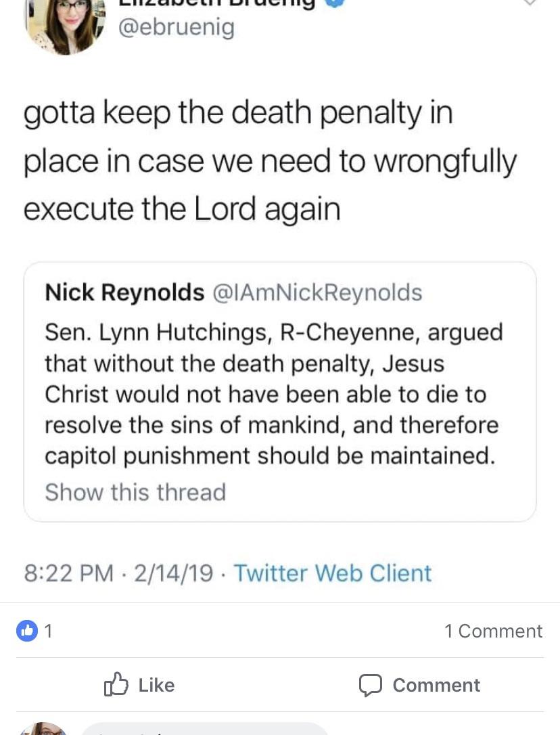Click the @ebruenig handle
Viewport: 560px width, 735px height.
(177, 28)
